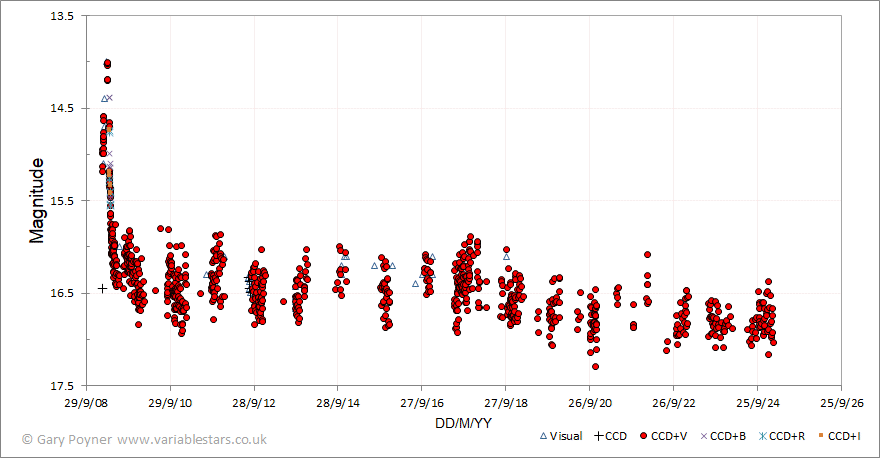Select the 'CCD+V' legend label

click(x=669, y=436)
